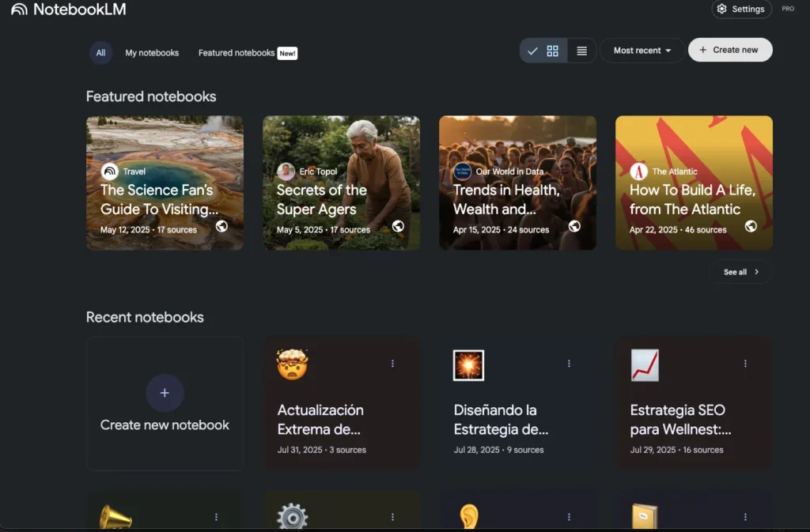Open the Most recent sort dropdown

[642, 51]
